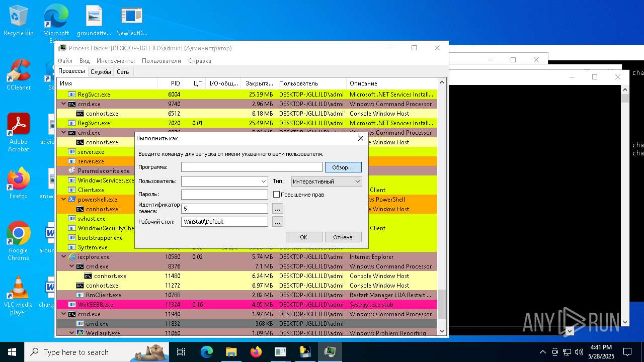644x362 pixels.
Task: Select the Процессы tab
Action: point(71,71)
